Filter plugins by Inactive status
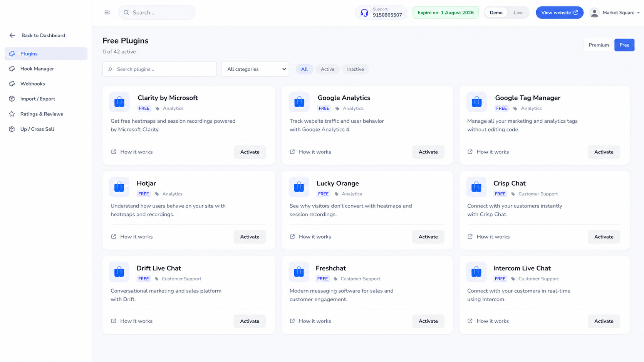The width and height of the screenshot is (644, 362). [355, 69]
